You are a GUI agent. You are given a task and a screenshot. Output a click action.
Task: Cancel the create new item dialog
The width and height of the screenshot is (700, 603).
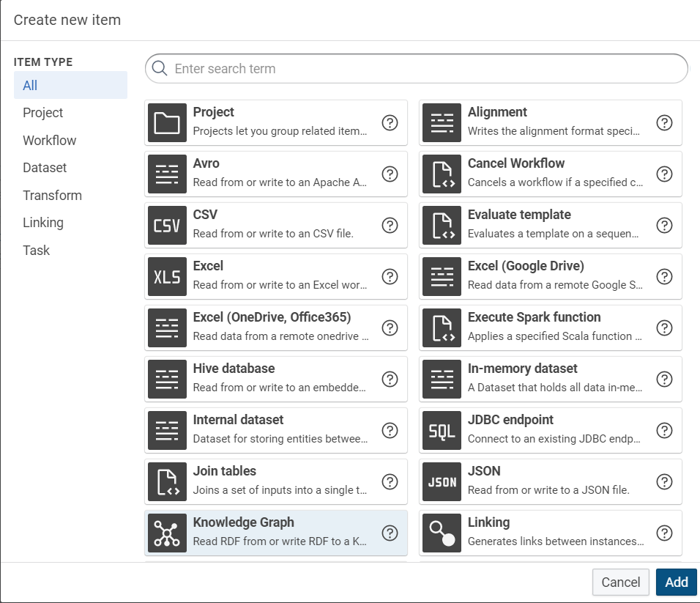[620, 582]
